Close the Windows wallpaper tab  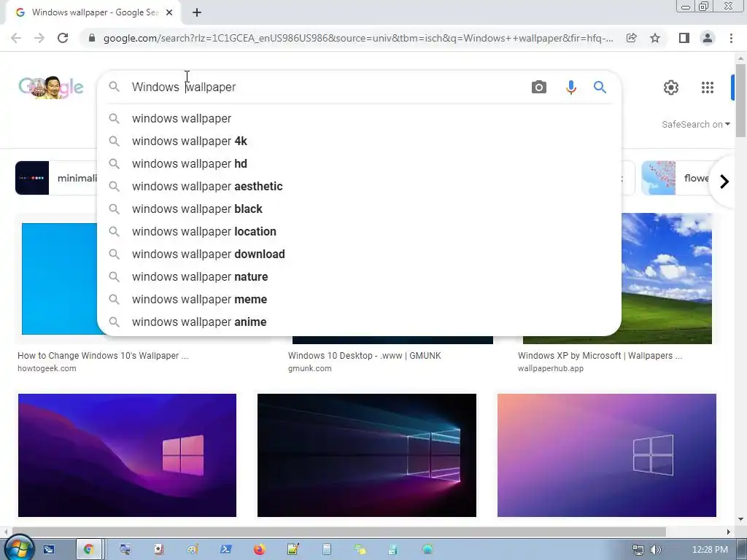[x=169, y=12]
